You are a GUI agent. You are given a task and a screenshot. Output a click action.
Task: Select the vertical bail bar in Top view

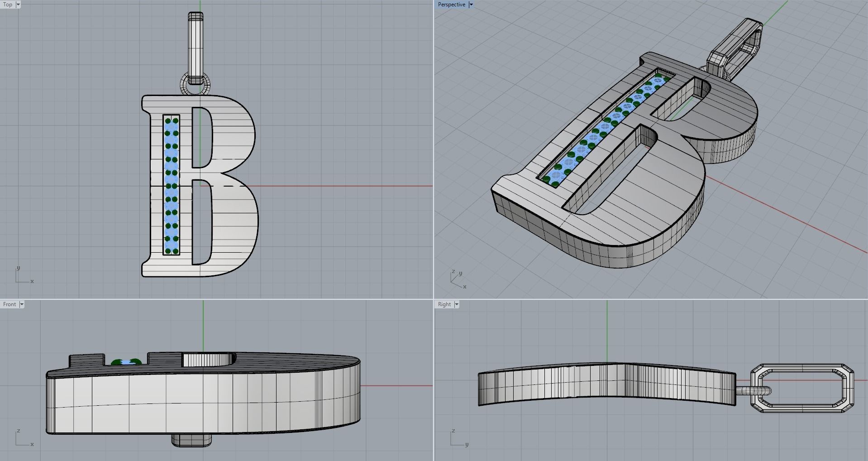pyautogui.click(x=196, y=48)
